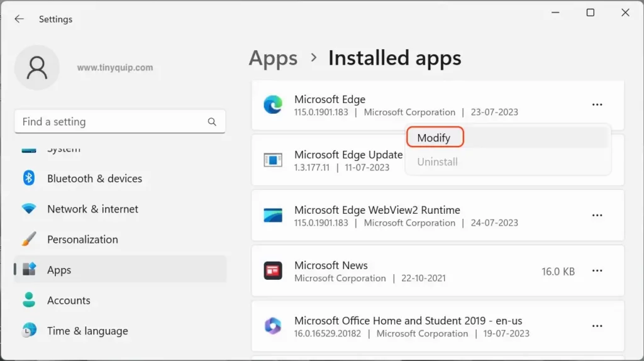Click the Installed apps heading

coord(395,58)
